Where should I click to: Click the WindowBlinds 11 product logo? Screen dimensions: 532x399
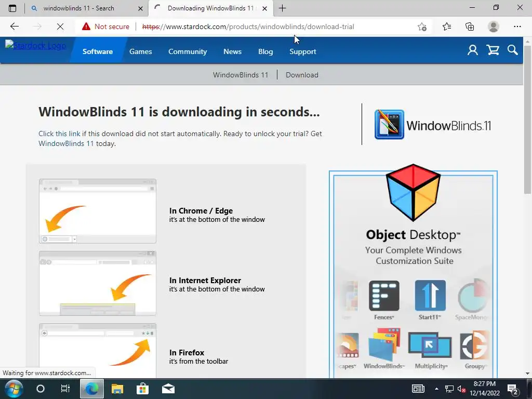(433, 125)
